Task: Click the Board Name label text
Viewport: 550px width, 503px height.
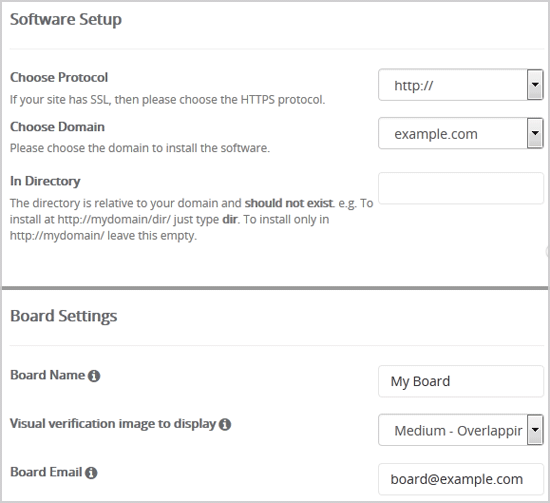Action: 47,375
